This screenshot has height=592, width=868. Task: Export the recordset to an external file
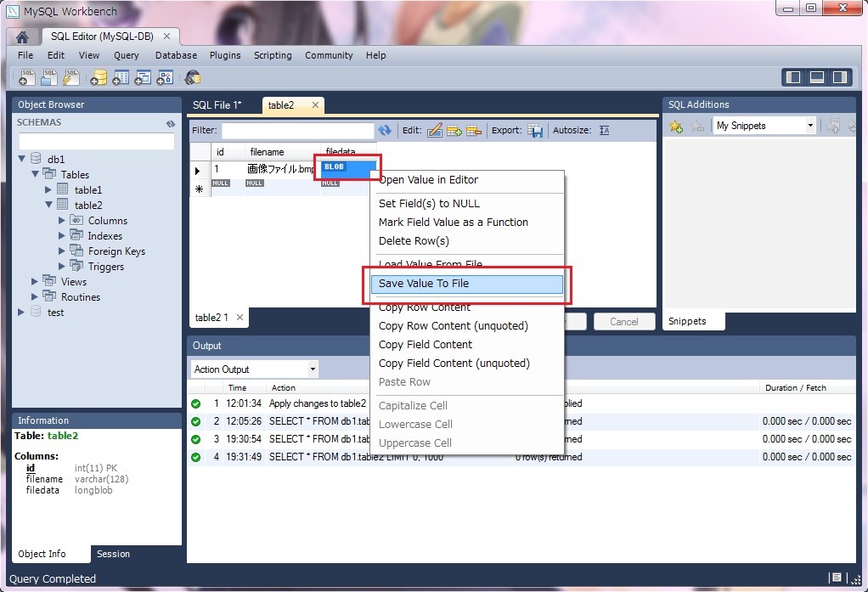[535, 131]
